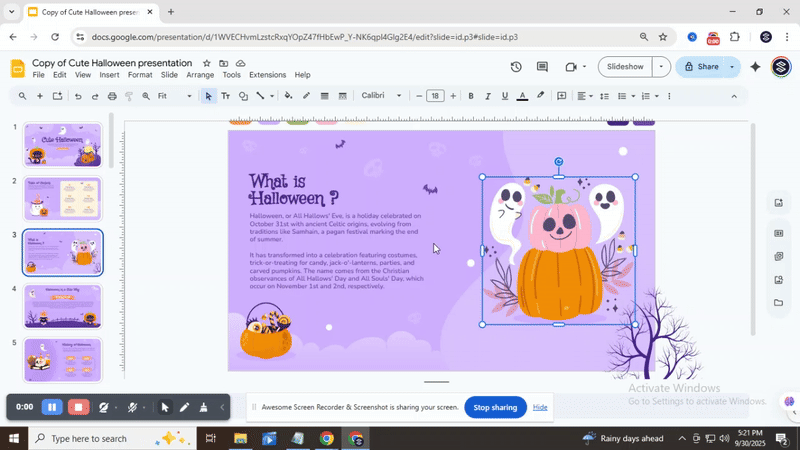Toggle underline formatting
The image size is (800, 450).
point(505,96)
